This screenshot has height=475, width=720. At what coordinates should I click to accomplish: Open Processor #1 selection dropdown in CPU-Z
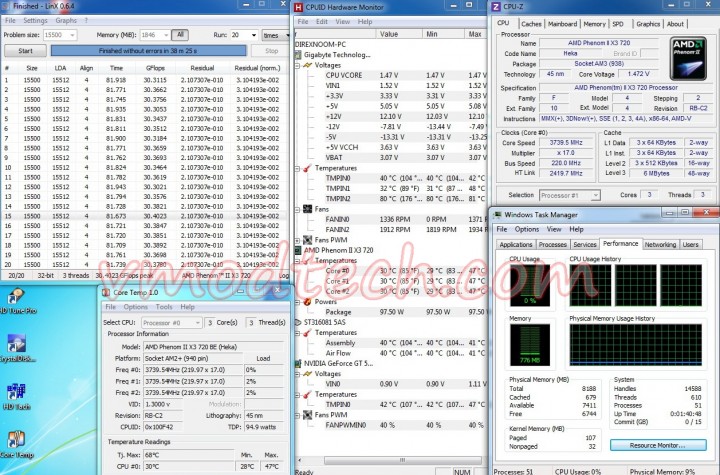[x=569, y=195]
